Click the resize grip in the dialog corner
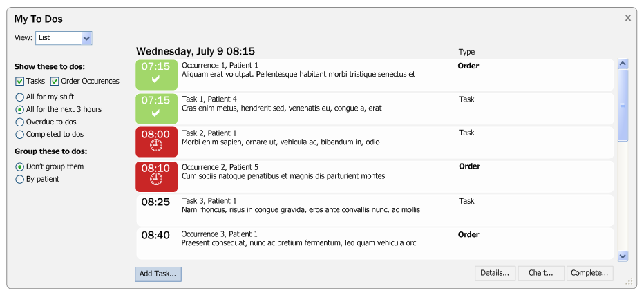Screen dimensions: 644x295 point(629,281)
